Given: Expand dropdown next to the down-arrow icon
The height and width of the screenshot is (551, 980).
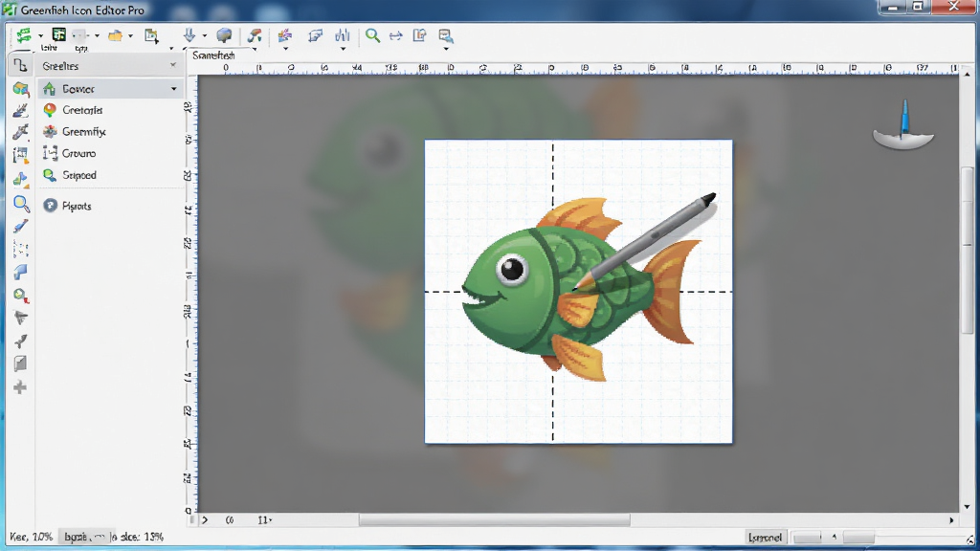Looking at the screenshot, I should click(205, 36).
